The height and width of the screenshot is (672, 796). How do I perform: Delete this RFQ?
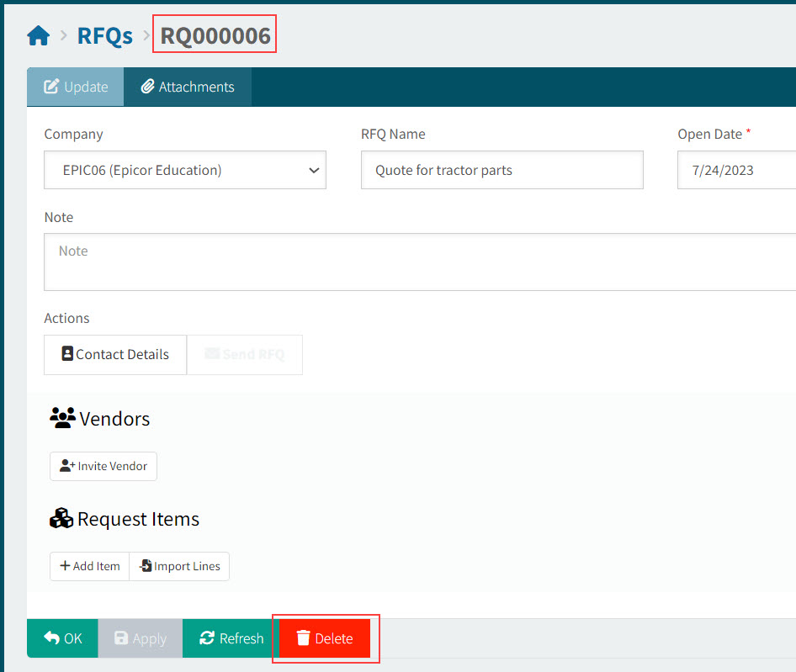[x=325, y=638]
